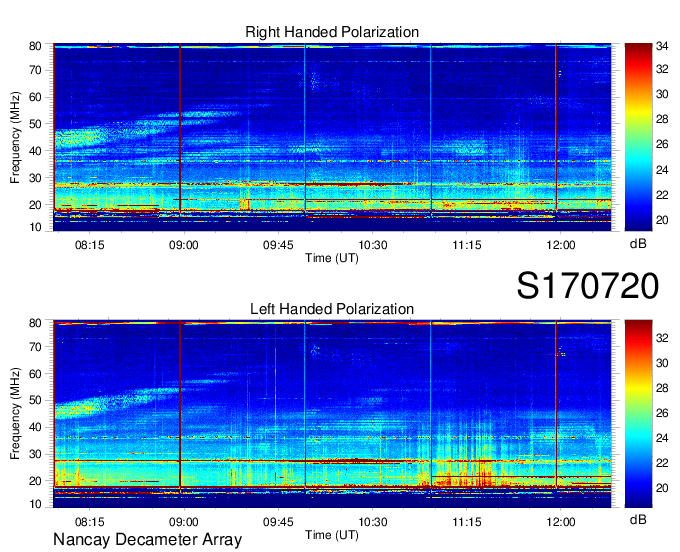Click the left-handed polarization spectrogram image
Viewport: 680px width, 552px height.
[332, 414]
